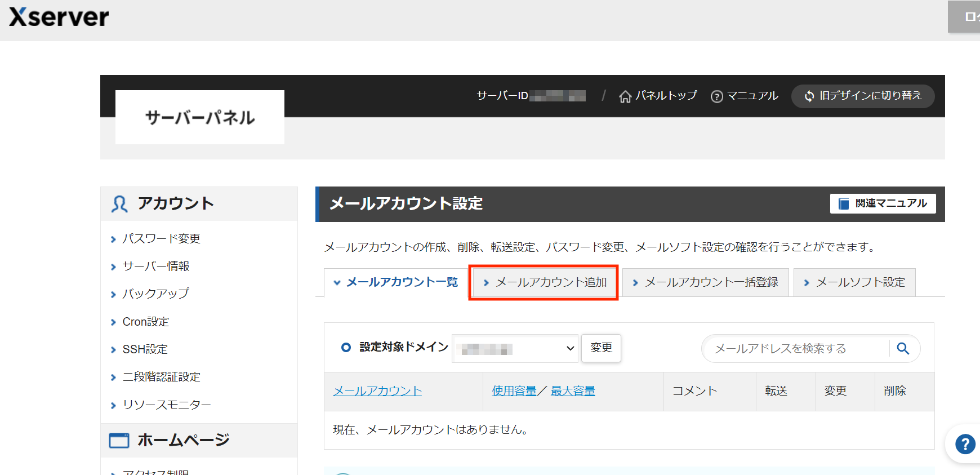Sort by メールアカウント column link
The height and width of the screenshot is (475, 980).
coord(377,391)
